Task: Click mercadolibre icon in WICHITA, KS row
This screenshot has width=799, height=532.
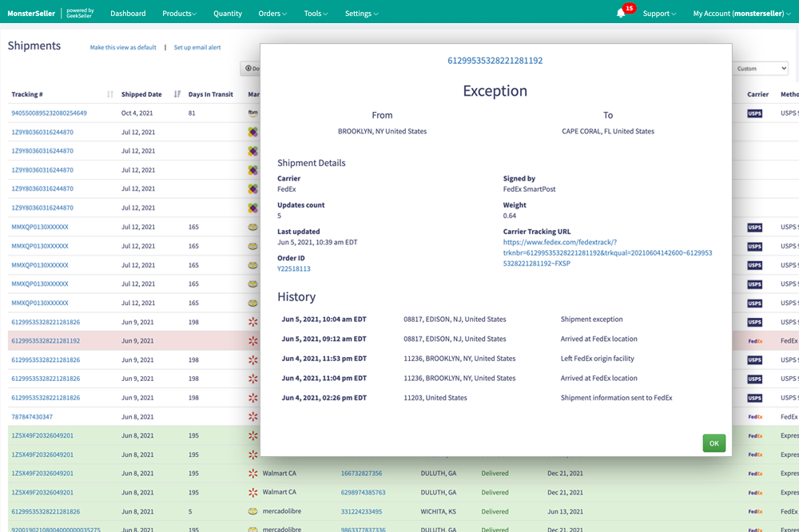Action: tap(252, 511)
